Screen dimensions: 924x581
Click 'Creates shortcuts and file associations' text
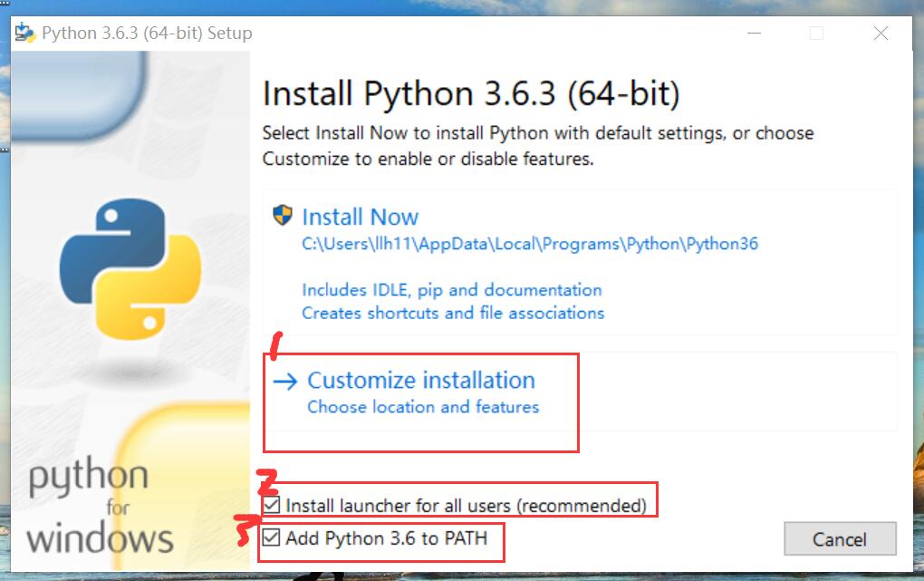(453, 313)
